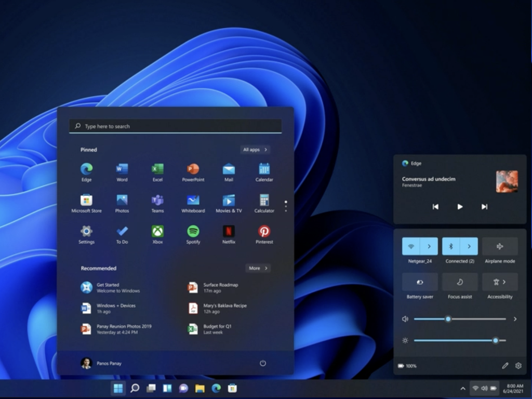Start PowerPoint from pinned apps
Image resolution: width=532 pixels, height=399 pixels.
click(x=193, y=172)
